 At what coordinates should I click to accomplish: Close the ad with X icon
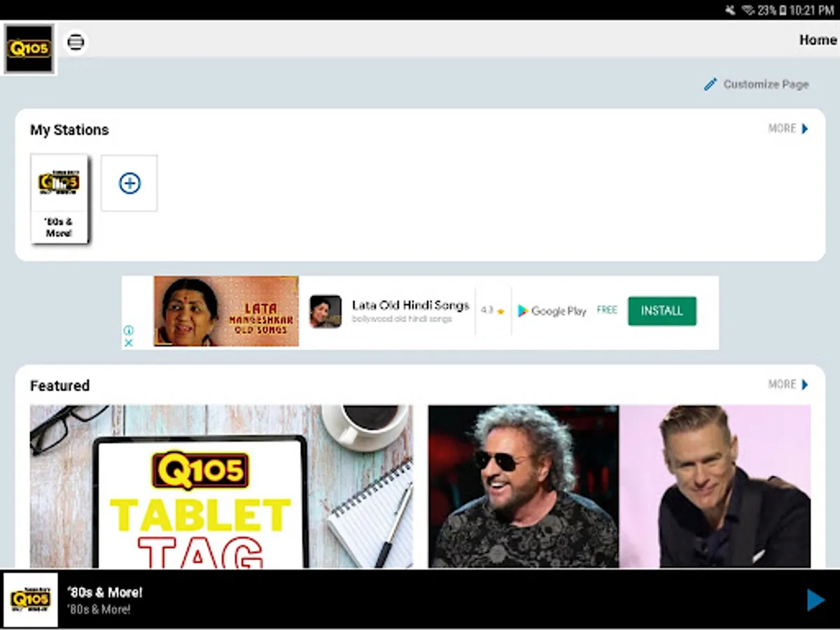pos(129,342)
